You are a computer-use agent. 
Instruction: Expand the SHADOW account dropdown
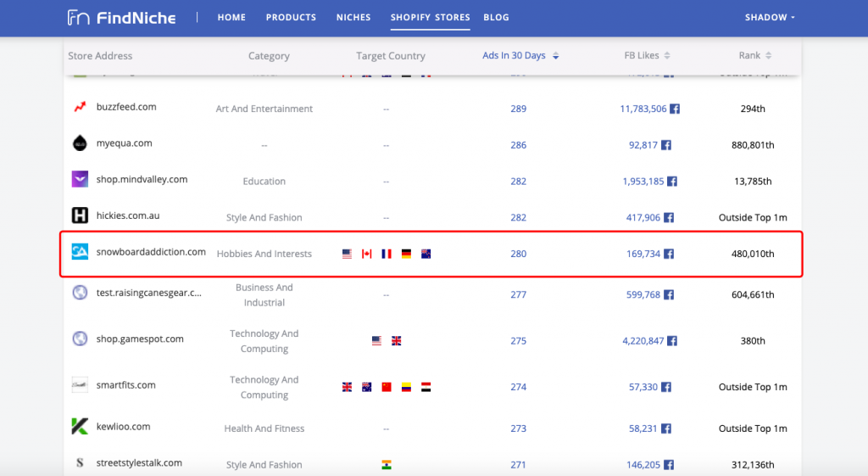click(770, 17)
